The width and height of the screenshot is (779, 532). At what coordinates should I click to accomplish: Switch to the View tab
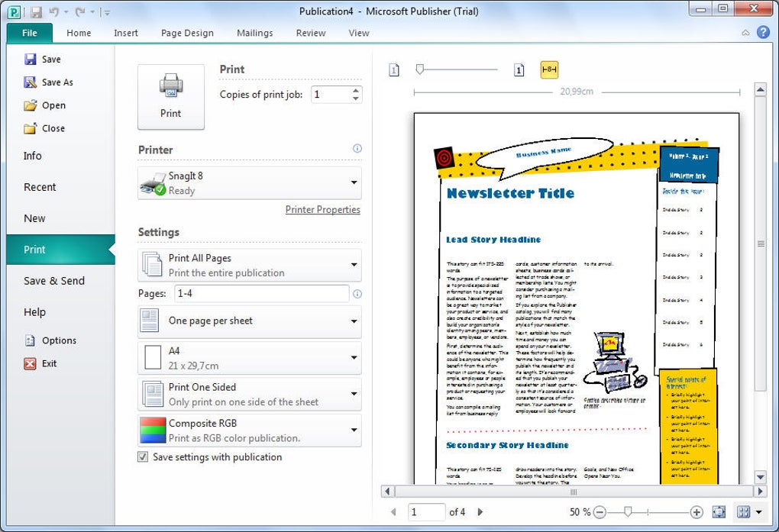coord(359,33)
